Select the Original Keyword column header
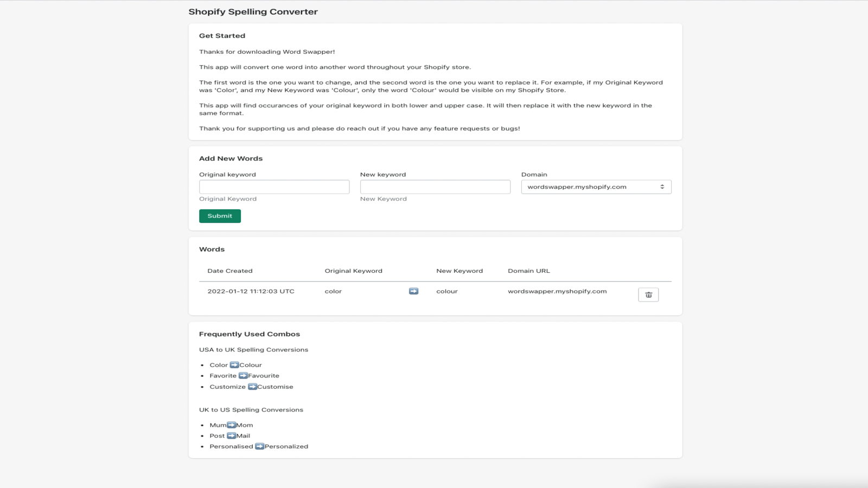The width and height of the screenshot is (868, 488). (354, 271)
